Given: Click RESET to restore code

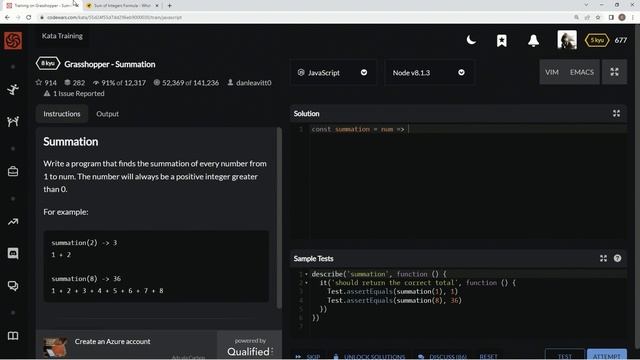Looking at the screenshot, I should click(488, 357).
